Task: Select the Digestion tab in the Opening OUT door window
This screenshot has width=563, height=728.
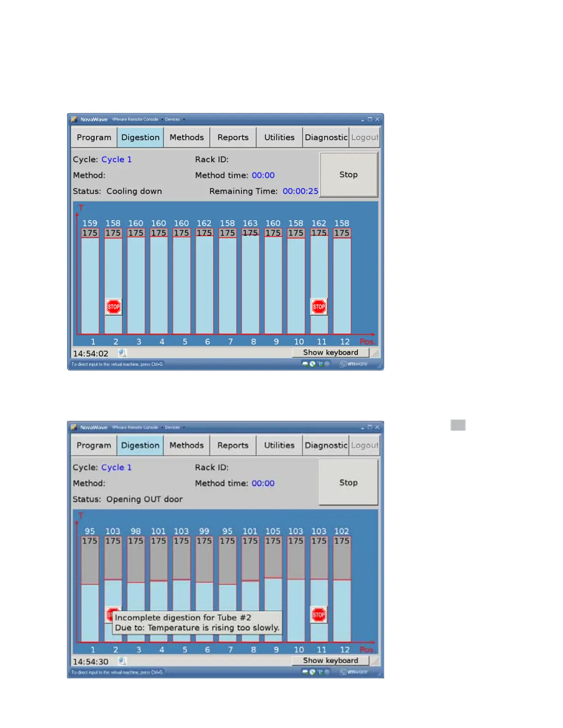Action: (x=140, y=445)
